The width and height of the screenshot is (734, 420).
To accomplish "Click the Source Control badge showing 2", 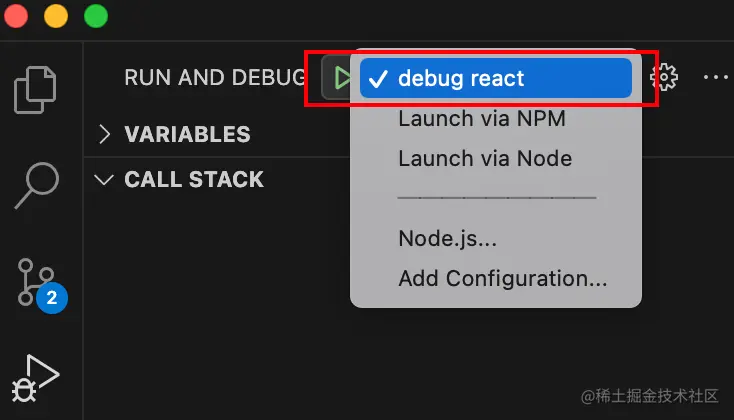I will point(52,298).
